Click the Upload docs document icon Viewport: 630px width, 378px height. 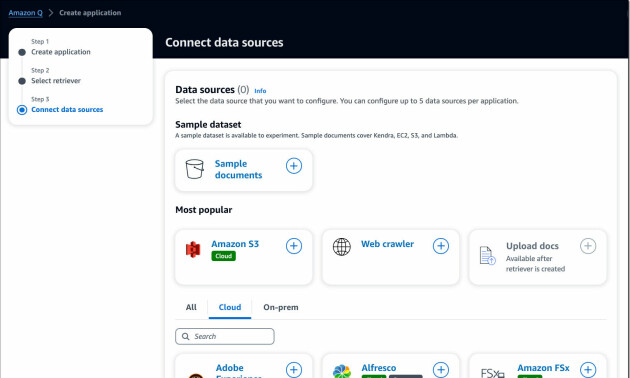coord(487,255)
